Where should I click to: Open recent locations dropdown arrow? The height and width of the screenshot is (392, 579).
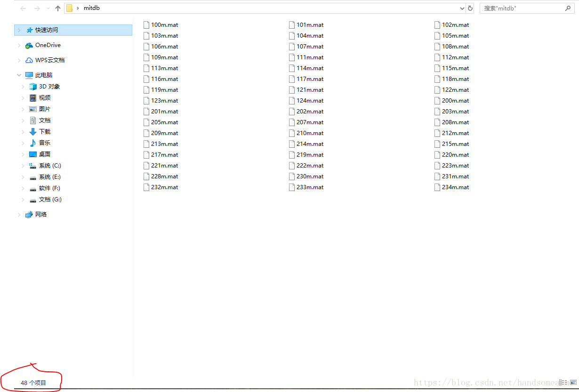point(48,8)
